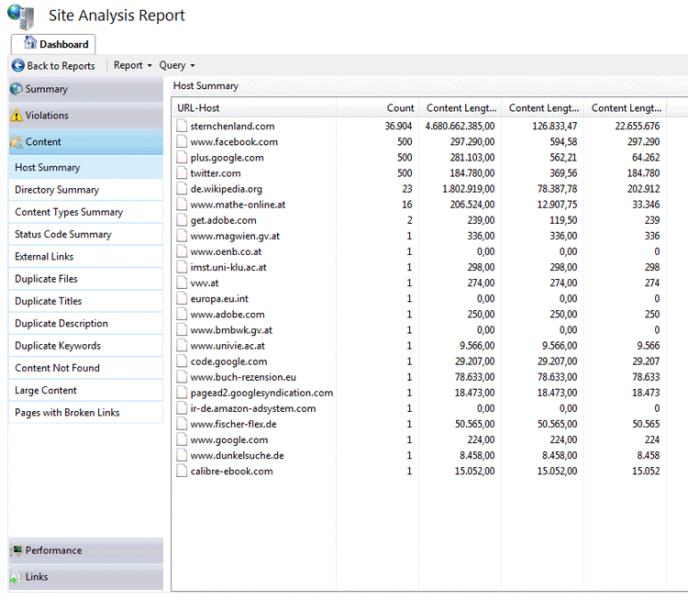Sort by Count column header

pyautogui.click(x=377, y=108)
